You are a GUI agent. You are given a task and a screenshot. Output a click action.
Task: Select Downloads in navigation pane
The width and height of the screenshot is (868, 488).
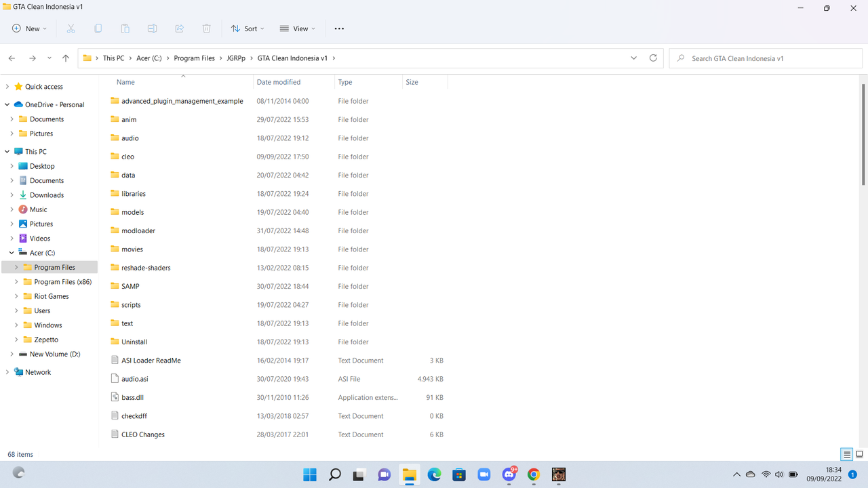click(47, 195)
